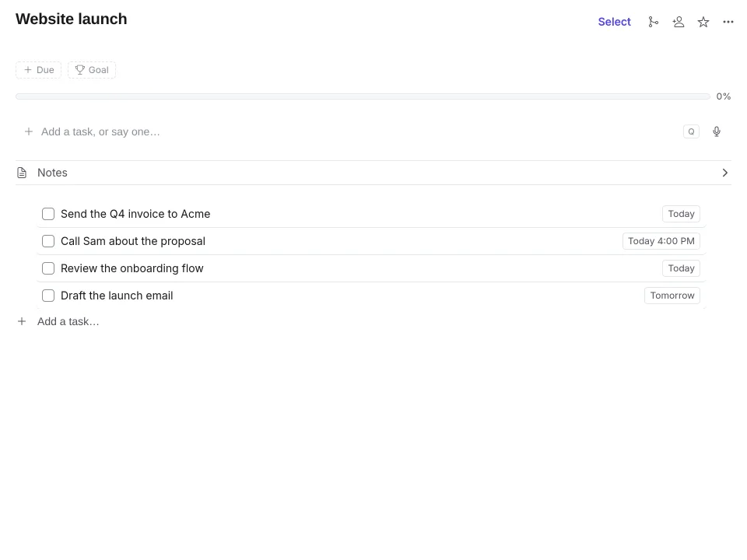Click the Notes document icon
The height and width of the screenshot is (560, 747).
pyautogui.click(x=22, y=173)
